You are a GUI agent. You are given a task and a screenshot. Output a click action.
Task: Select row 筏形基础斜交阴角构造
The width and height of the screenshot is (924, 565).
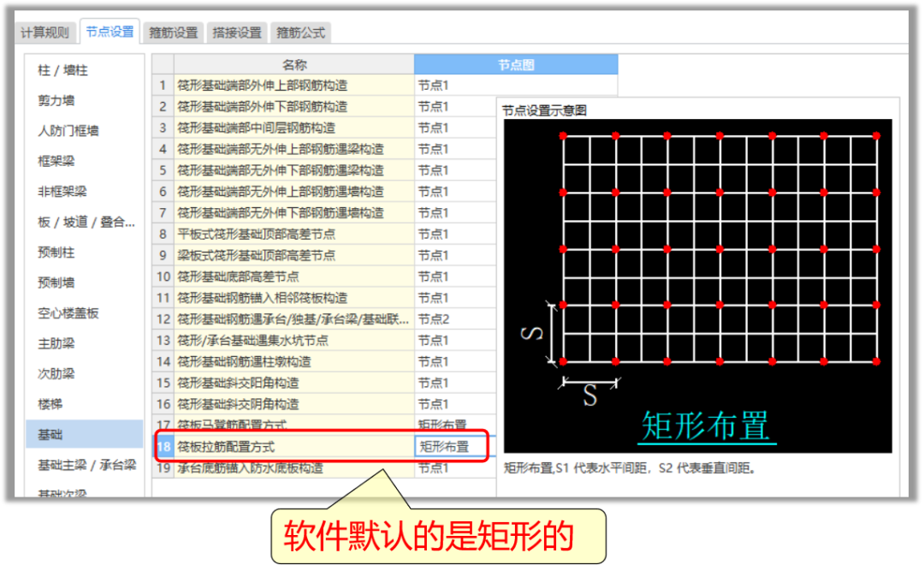pos(294,404)
